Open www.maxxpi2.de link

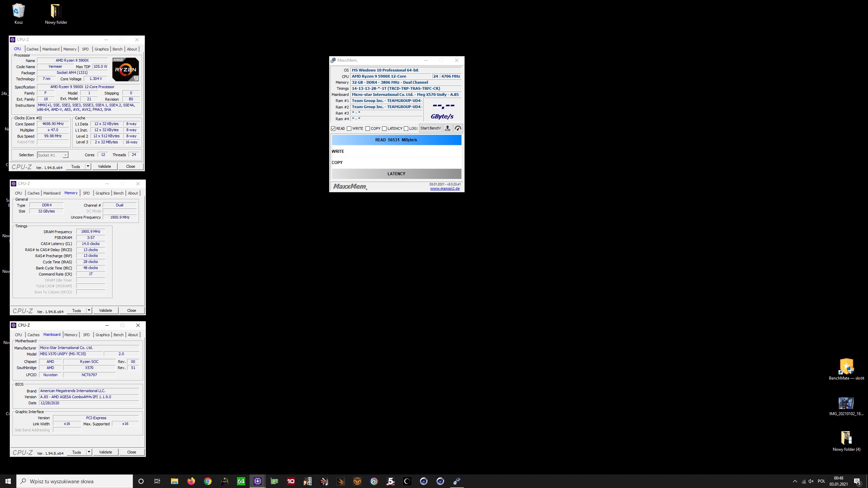pos(445,188)
